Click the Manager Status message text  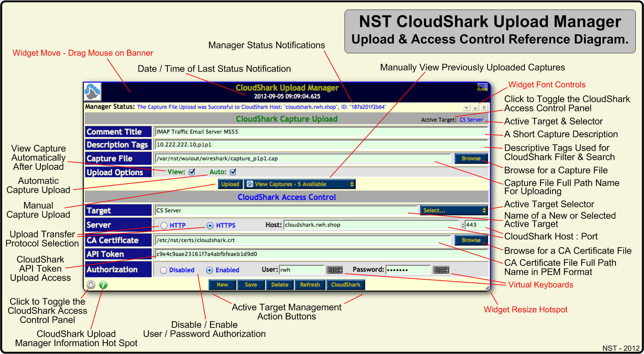(x=261, y=107)
